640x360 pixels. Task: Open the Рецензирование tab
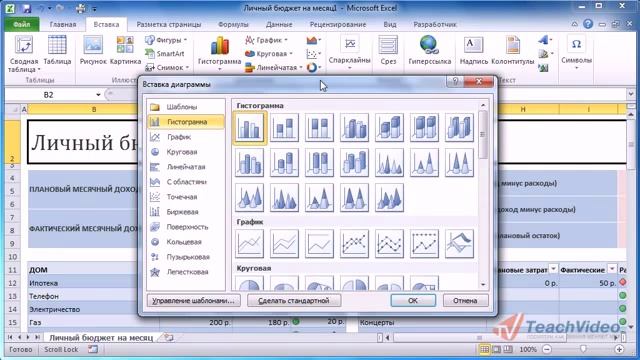[338, 24]
